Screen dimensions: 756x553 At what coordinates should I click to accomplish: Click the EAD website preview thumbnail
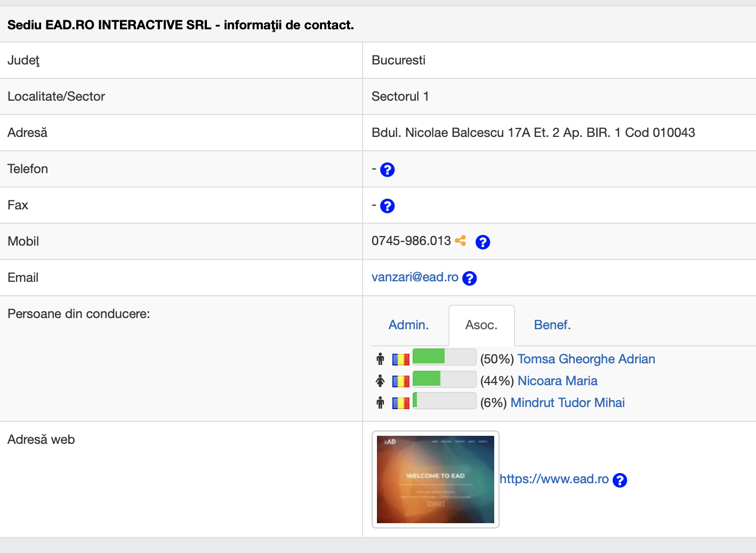pyautogui.click(x=436, y=479)
